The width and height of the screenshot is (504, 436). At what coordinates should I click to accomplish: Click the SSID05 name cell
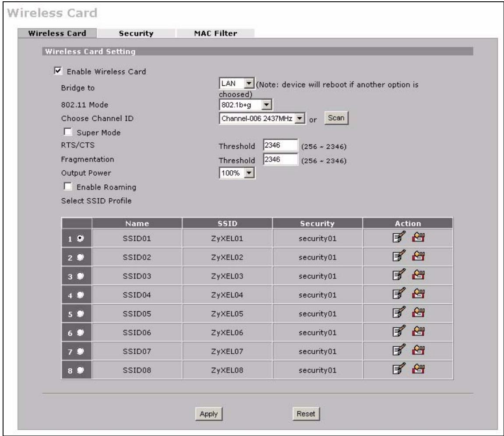tap(137, 313)
